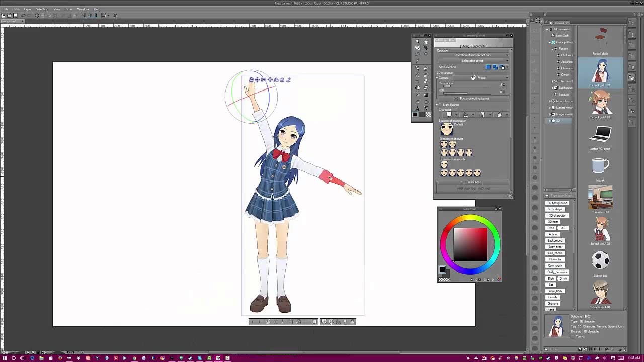Select the magnifier Zoom tool
The height and width of the screenshot is (362, 644).
(417, 41)
